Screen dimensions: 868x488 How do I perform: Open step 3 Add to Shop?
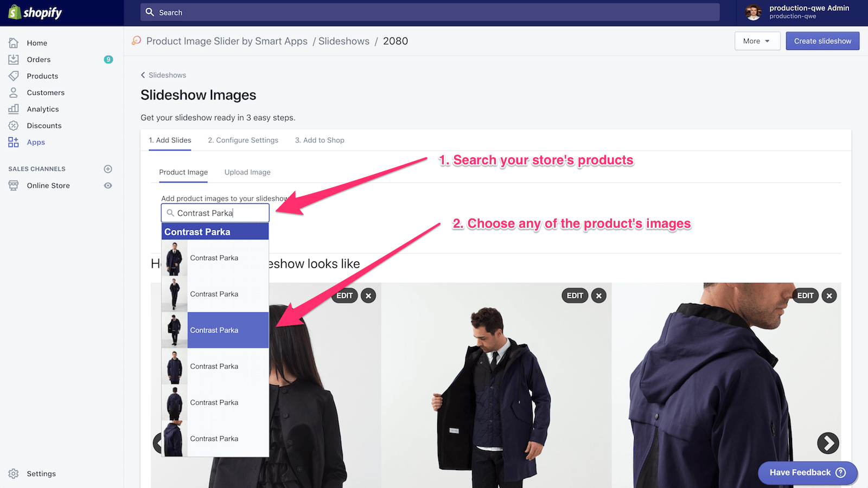pos(320,140)
